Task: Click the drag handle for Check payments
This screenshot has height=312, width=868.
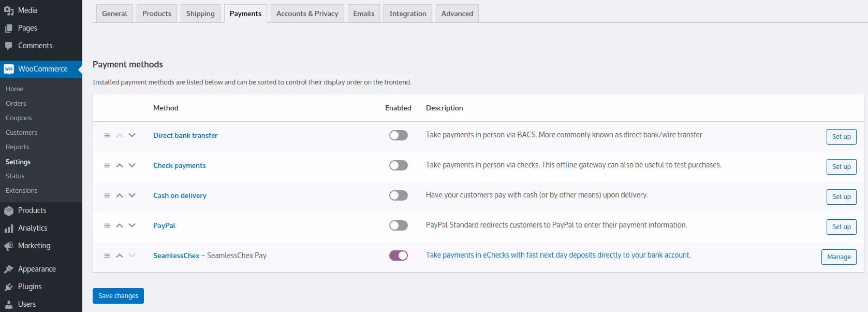Action: point(107,165)
